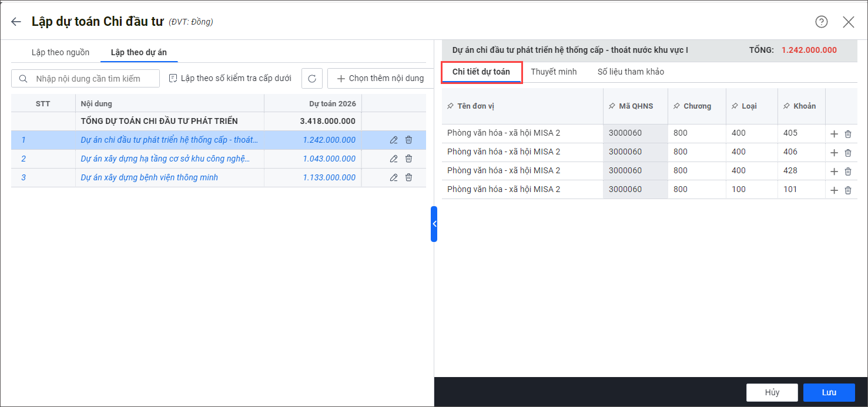This screenshot has width=868, height=407.
Task: Edit the smart hospital project row
Action: click(394, 177)
